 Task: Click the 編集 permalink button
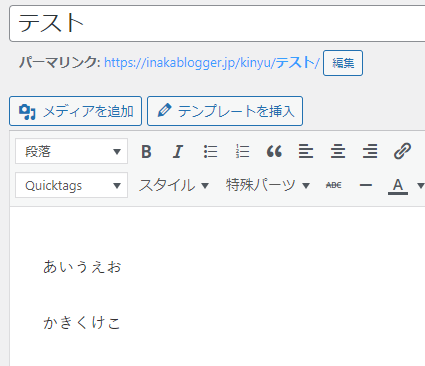pos(343,63)
